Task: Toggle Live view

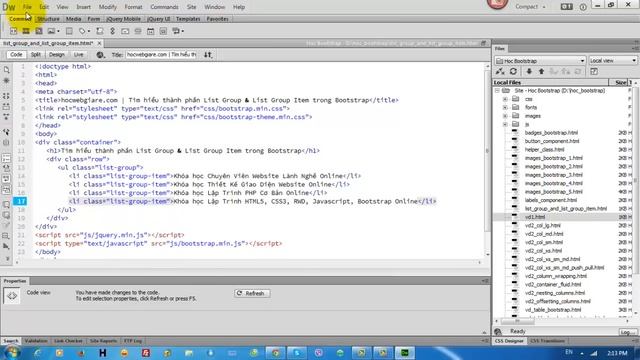Action: click(x=78, y=55)
